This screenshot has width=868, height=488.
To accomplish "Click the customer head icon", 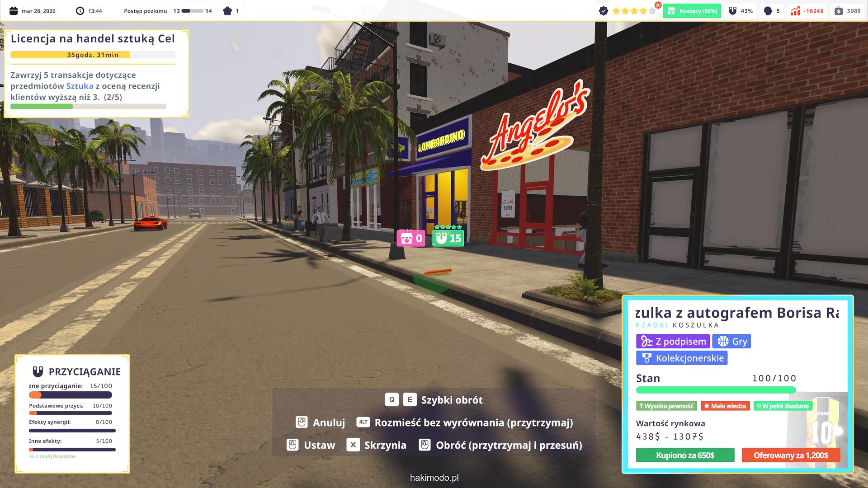I will [768, 11].
